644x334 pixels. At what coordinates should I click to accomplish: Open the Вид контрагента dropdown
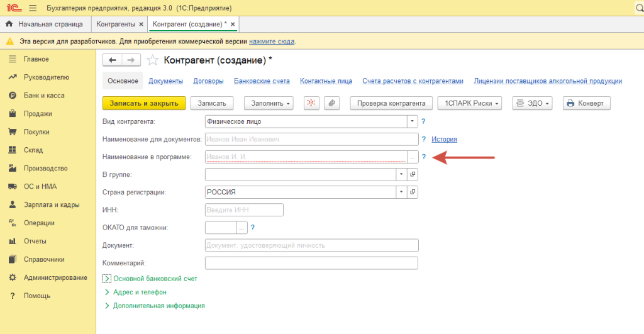point(413,121)
